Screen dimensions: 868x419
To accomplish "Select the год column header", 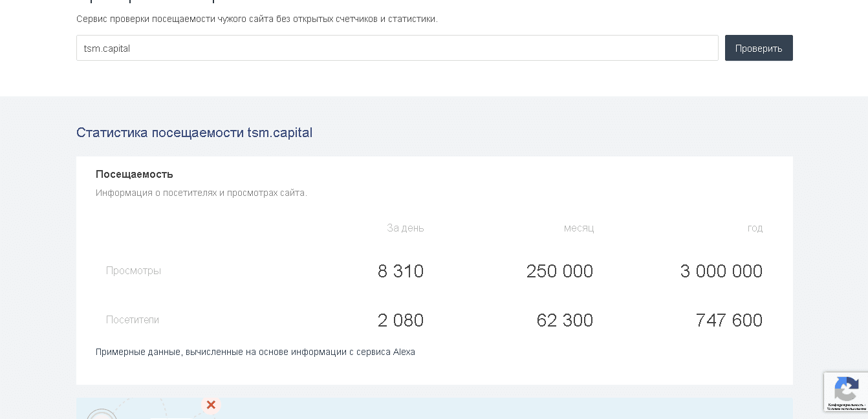I will (x=755, y=228).
